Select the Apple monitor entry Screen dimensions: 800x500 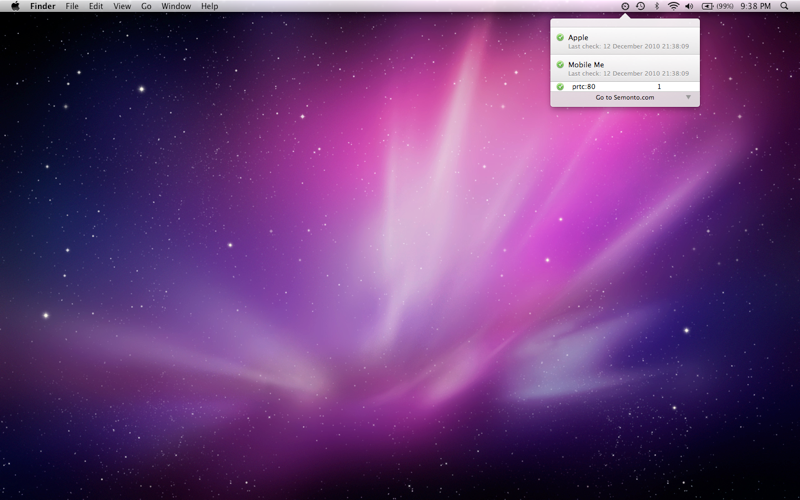coord(625,41)
